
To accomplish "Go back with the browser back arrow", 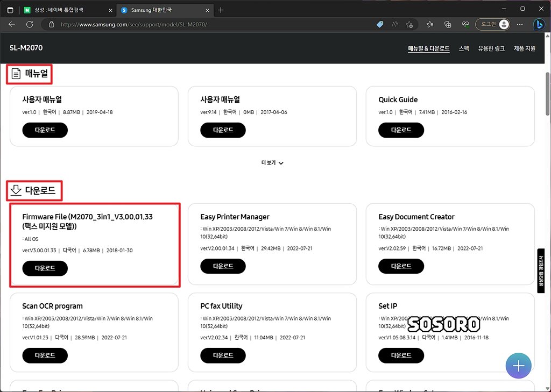I will tap(12, 24).
